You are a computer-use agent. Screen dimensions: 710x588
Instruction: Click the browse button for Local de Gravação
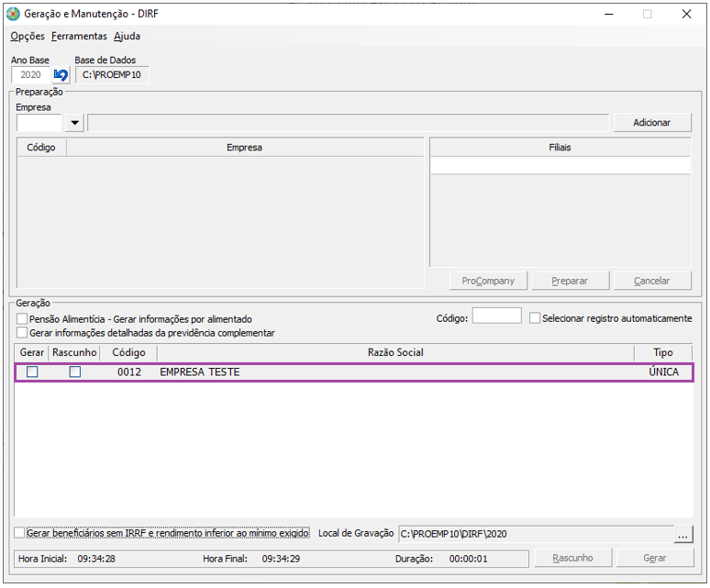(682, 533)
